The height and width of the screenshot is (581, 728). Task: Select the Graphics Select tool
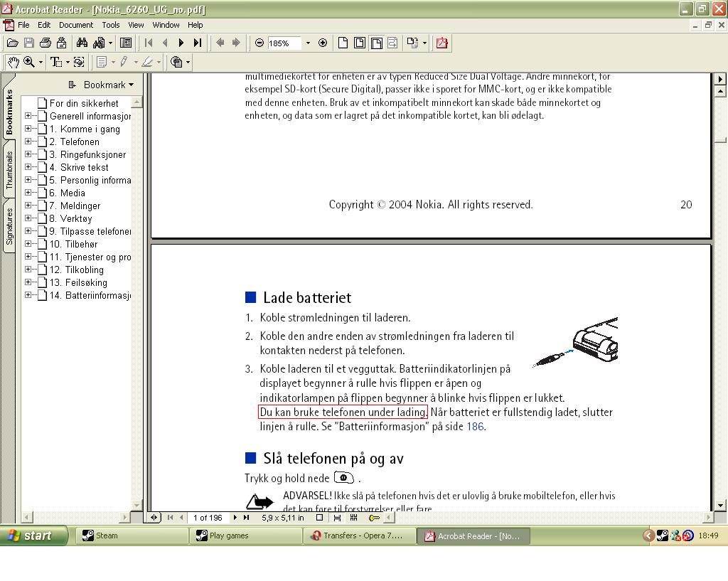(x=79, y=62)
